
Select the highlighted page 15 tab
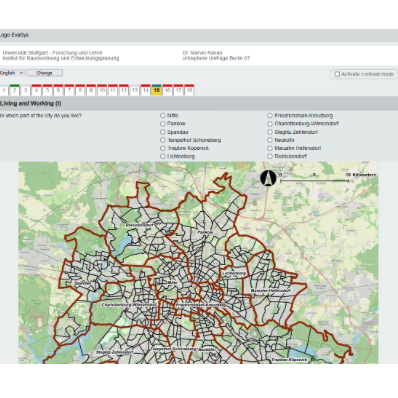pyautogui.click(x=156, y=90)
